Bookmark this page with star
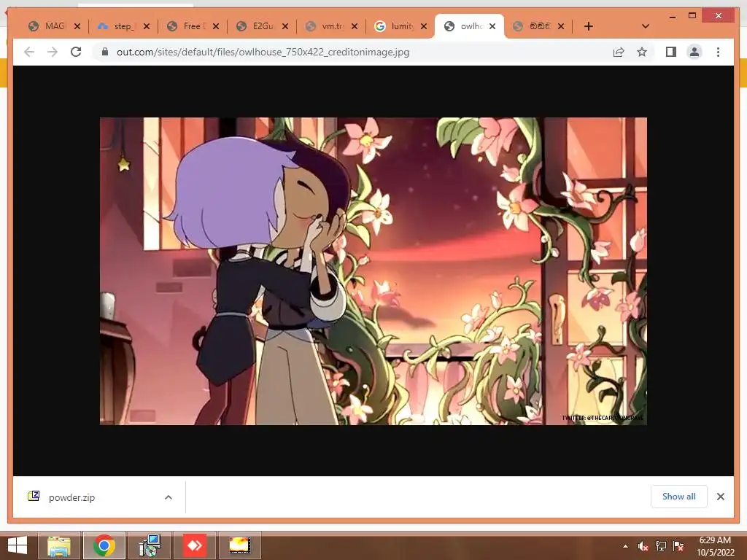747x560 pixels. pyautogui.click(x=642, y=52)
